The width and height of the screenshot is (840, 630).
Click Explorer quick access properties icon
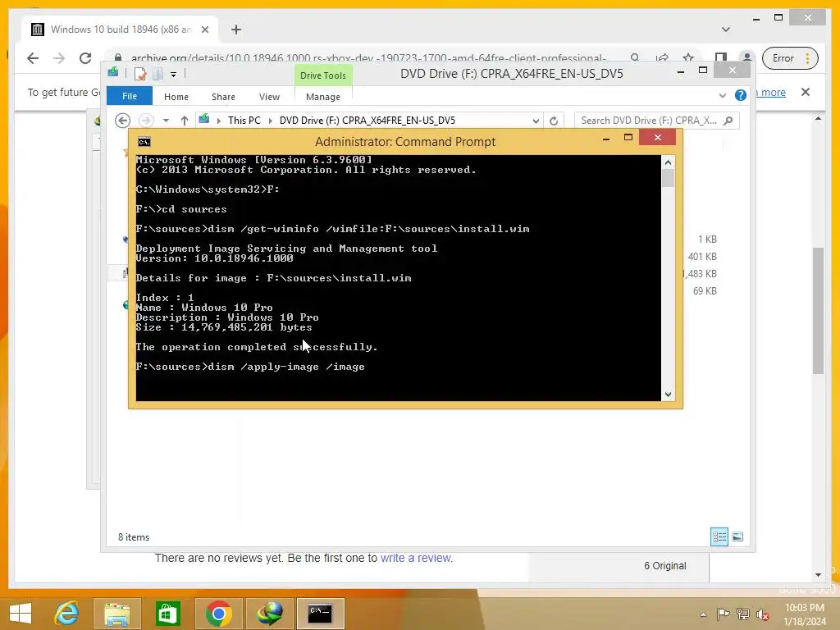140,74
